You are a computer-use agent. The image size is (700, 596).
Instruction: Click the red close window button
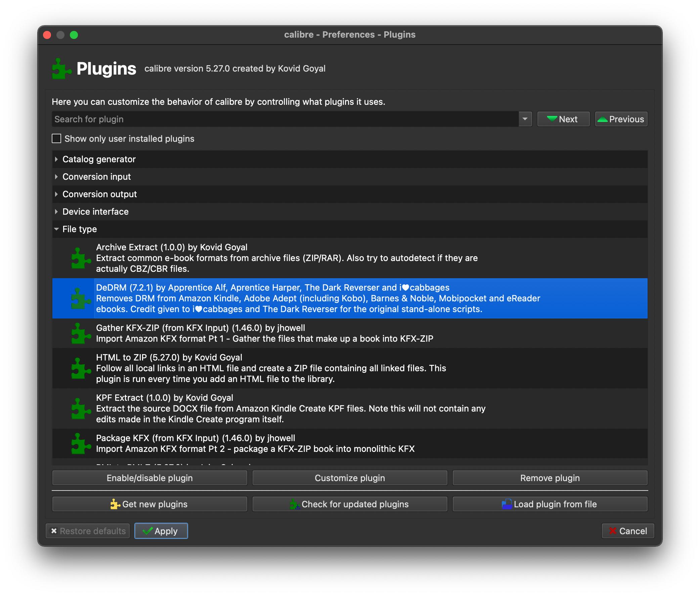pos(47,35)
